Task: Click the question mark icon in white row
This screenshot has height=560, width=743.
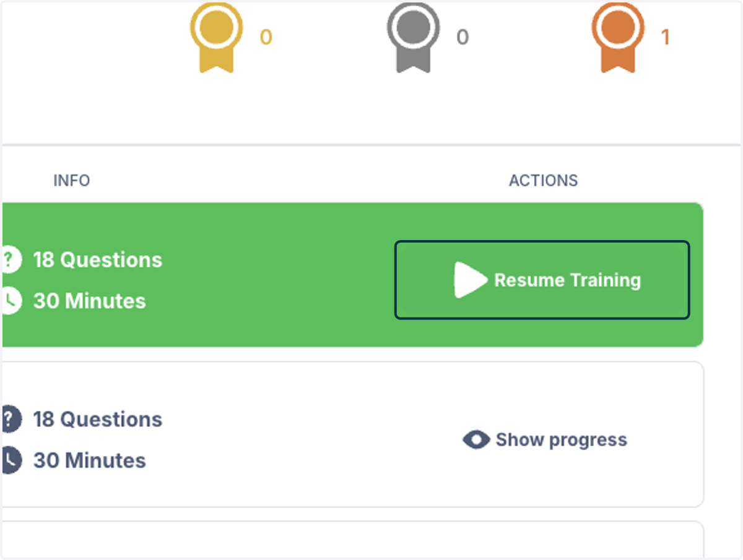Action: (x=11, y=419)
